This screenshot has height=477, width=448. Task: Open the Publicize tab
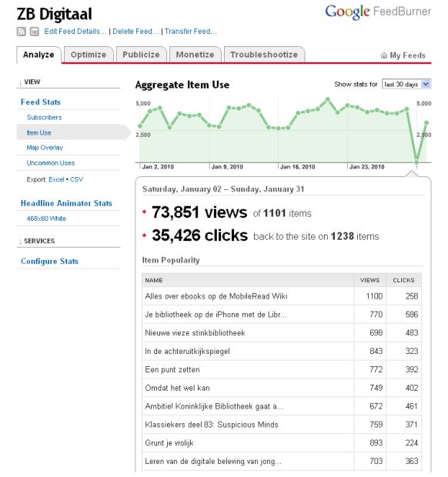[141, 55]
